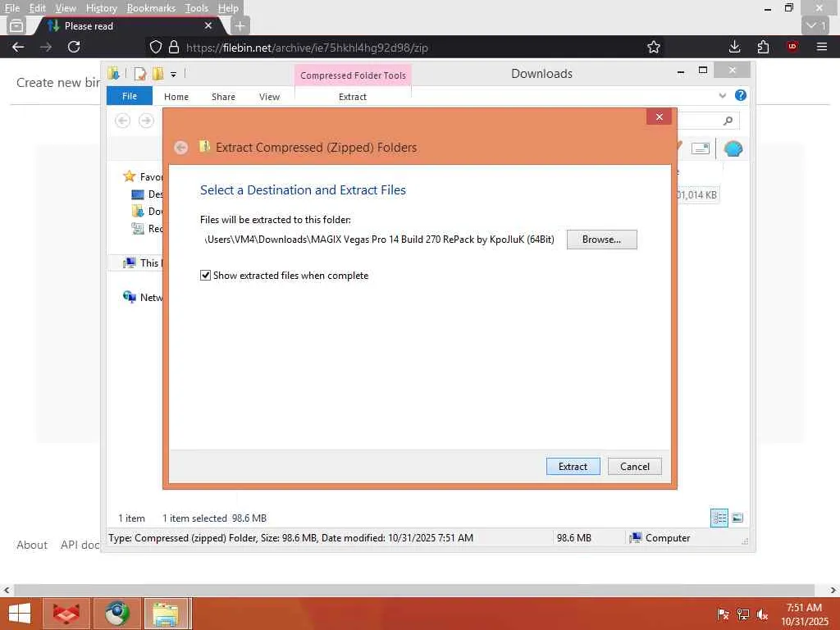
Task: Open the Extract ribbon tab
Action: pos(353,97)
